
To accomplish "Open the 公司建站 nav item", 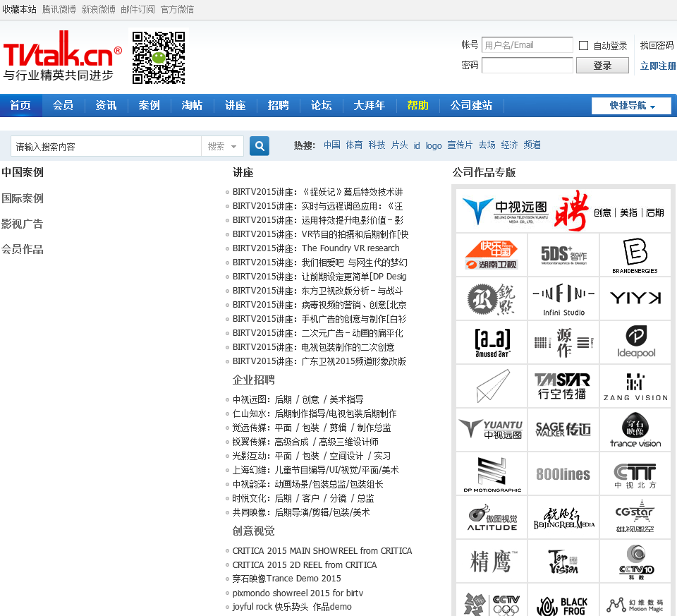I will click(x=472, y=105).
